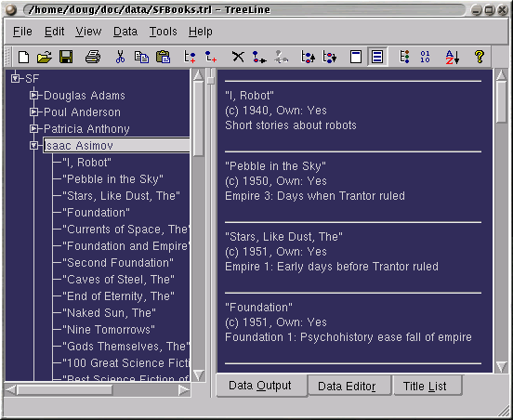Image resolution: width=513 pixels, height=420 pixels.
Task: Select "Foundation" in the tree
Action: tap(96, 213)
